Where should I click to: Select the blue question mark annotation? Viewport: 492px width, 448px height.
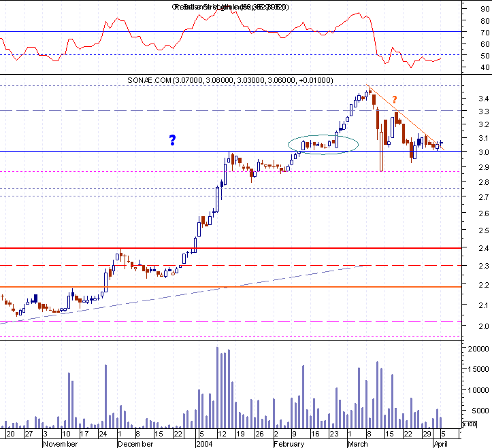(172, 140)
